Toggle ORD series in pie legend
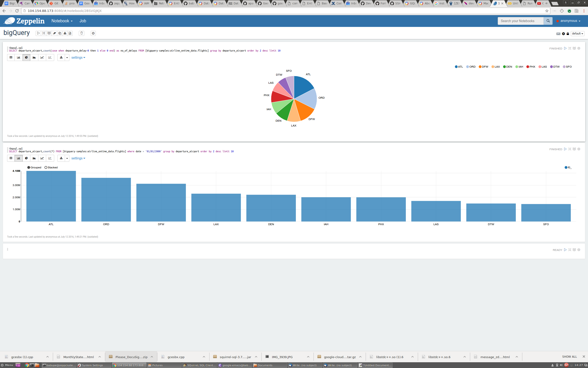 click(471, 67)
